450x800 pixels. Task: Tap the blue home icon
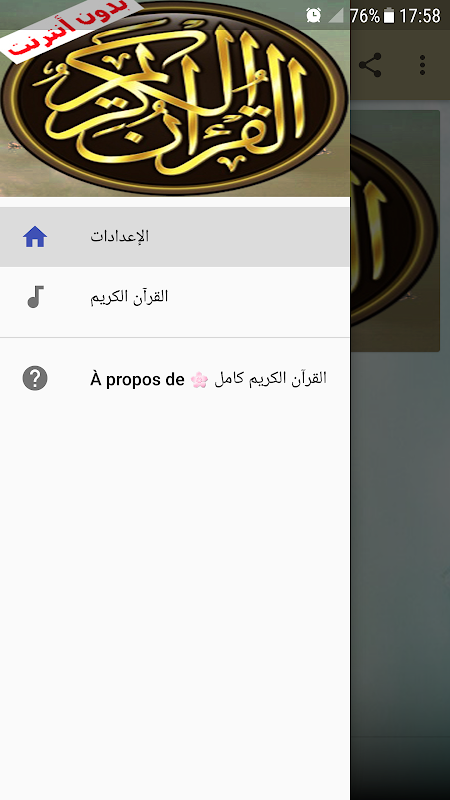(35, 237)
